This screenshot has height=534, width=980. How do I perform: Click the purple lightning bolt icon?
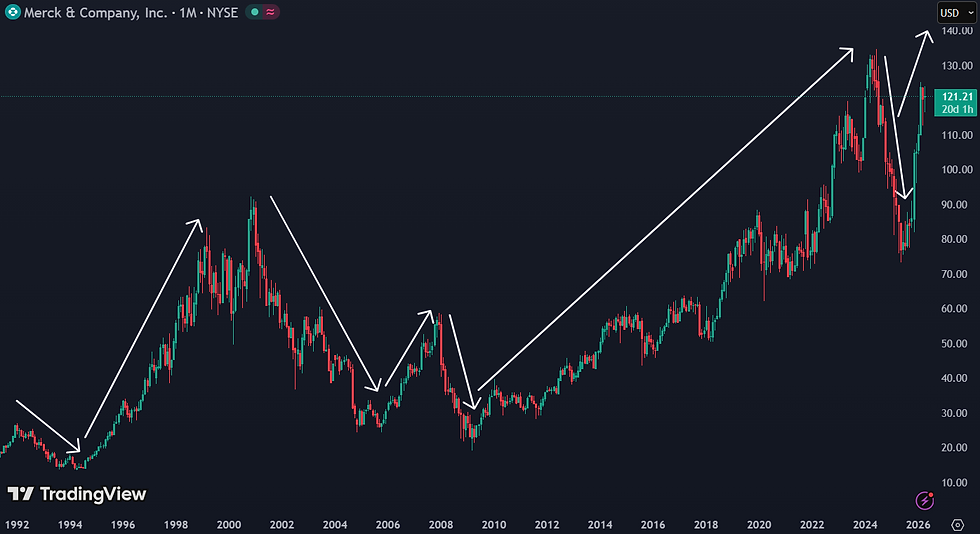point(924,500)
